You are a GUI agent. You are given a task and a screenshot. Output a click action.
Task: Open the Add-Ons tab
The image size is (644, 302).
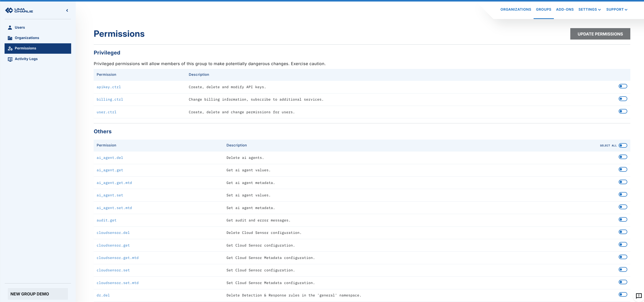pyautogui.click(x=565, y=10)
